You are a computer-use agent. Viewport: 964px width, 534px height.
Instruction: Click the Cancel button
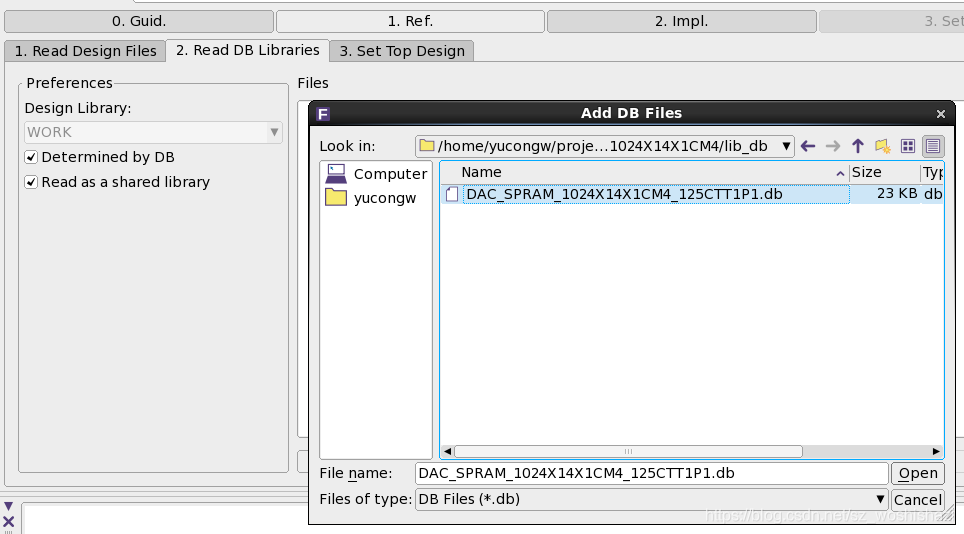(x=917, y=500)
